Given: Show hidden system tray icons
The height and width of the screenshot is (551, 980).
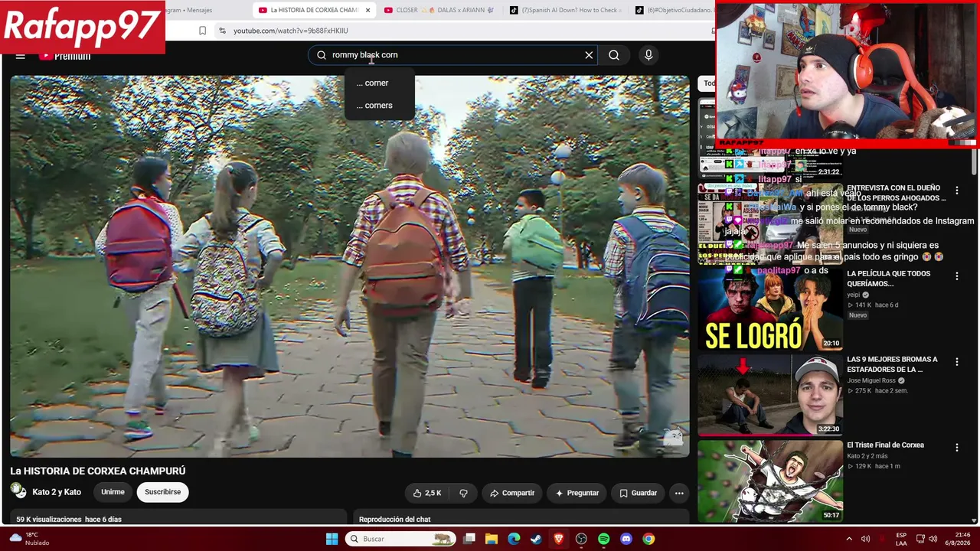Looking at the screenshot, I should (850, 539).
